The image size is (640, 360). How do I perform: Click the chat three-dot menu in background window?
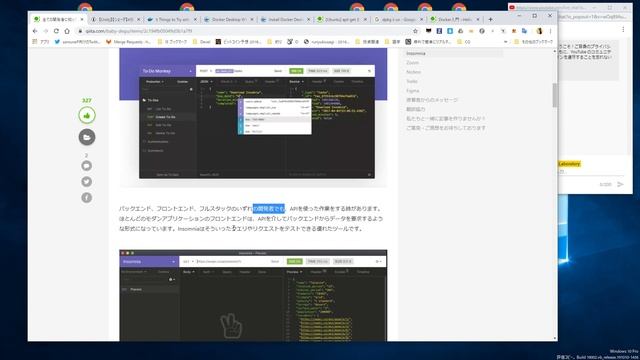click(623, 29)
